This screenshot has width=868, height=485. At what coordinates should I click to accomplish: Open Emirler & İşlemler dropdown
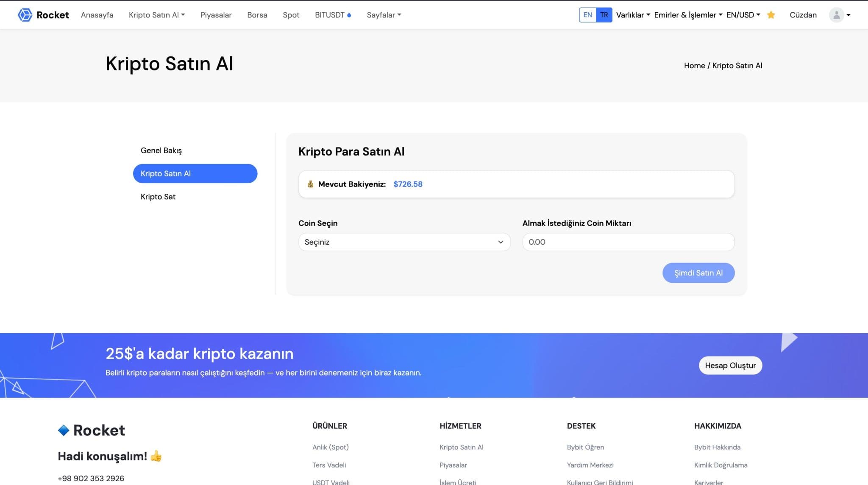tap(688, 15)
